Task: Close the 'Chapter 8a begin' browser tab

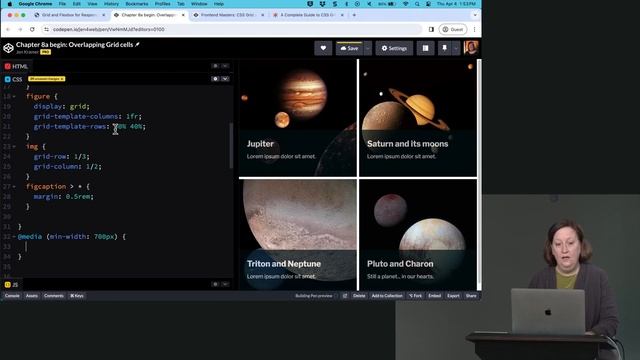Action: (x=183, y=15)
